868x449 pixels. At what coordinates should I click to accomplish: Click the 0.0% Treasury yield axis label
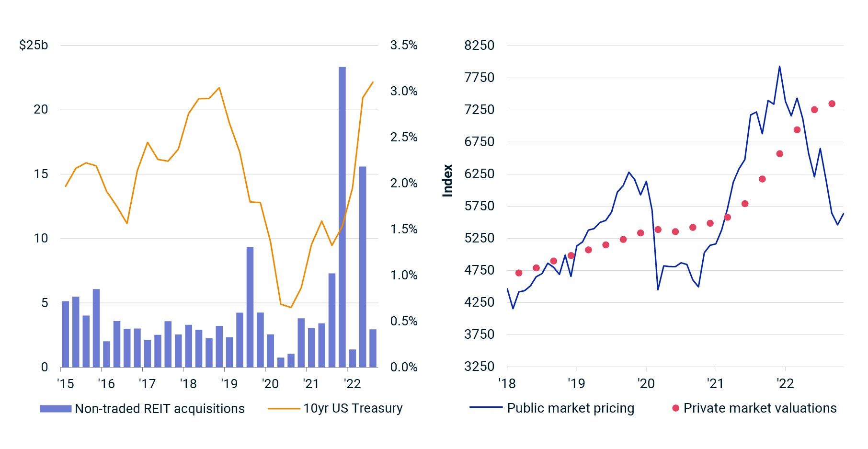click(404, 368)
